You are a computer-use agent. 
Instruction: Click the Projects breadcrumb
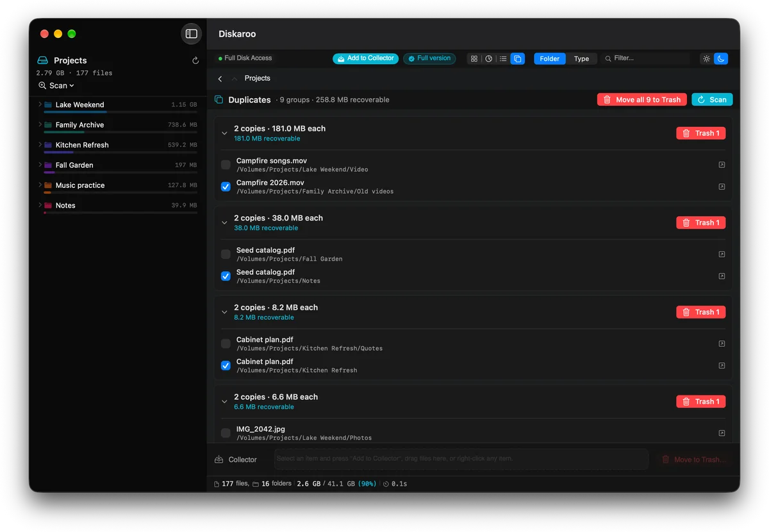[x=258, y=78]
